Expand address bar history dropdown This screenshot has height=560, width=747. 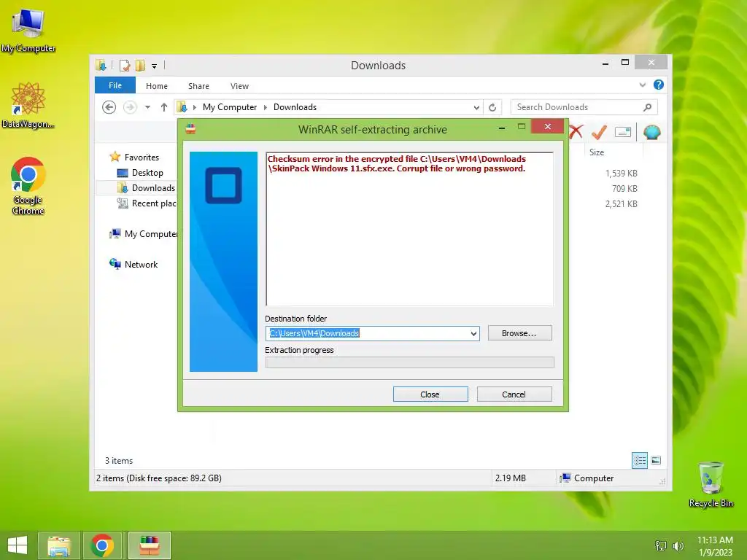pyautogui.click(x=476, y=108)
